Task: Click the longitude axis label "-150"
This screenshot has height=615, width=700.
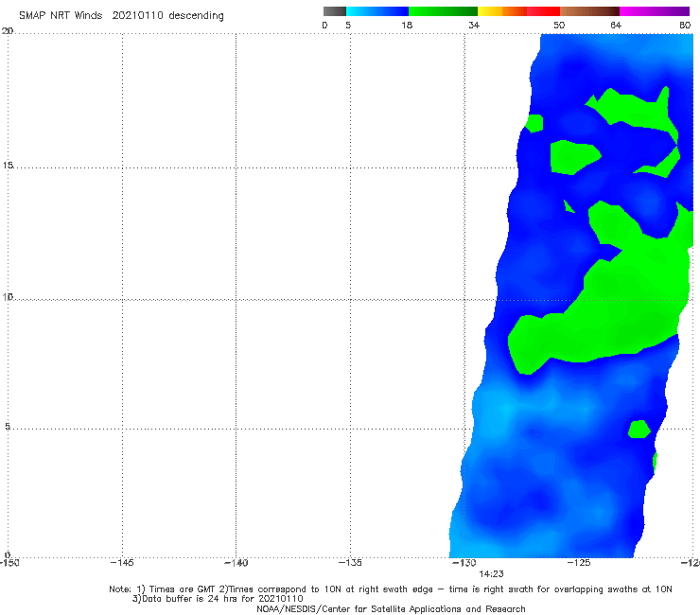Action: (9, 563)
